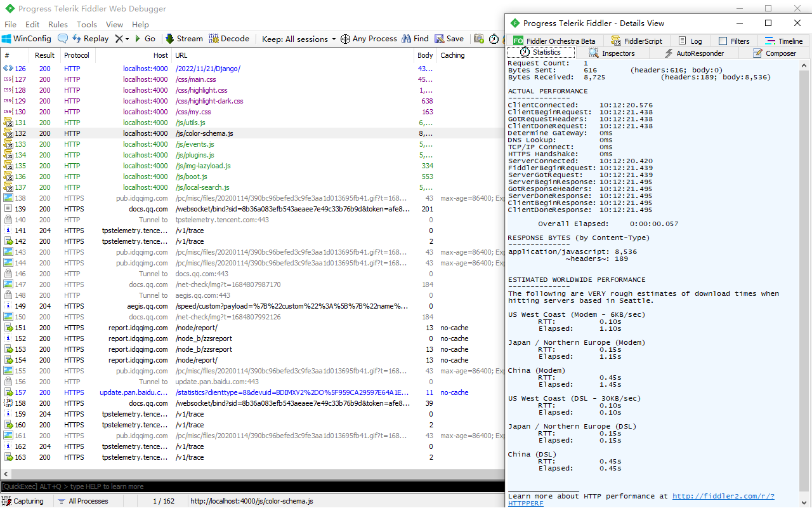812x508 pixels.
Task: Switch to the Timeline tab
Action: [x=784, y=41]
